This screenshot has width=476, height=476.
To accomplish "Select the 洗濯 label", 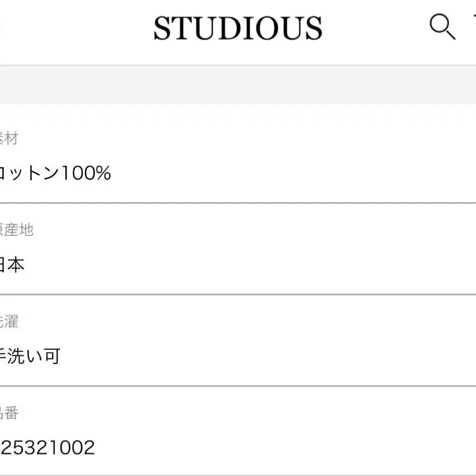I will pos(9,321).
